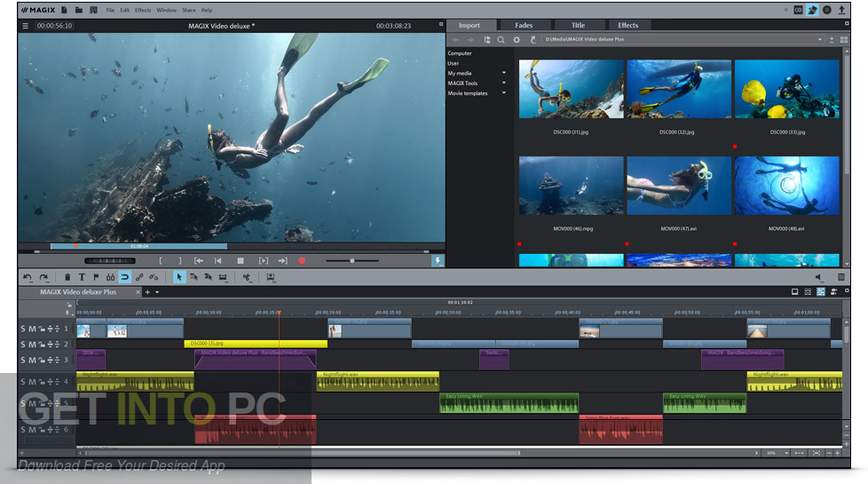Solo track 1 with S button
The image size is (868, 484).
click(x=23, y=329)
